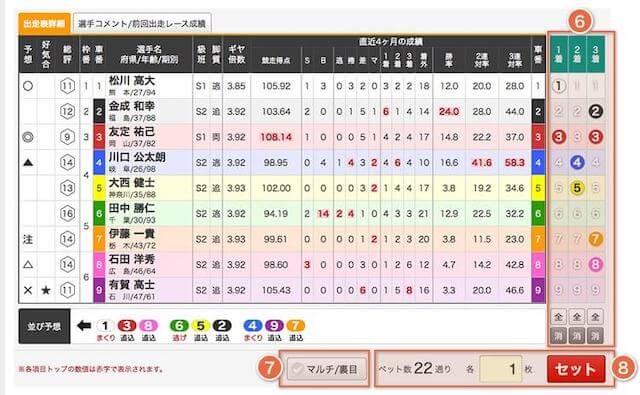The width and height of the screenshot is (640, 395).
Task: Toggle car 4 in the 2着 column
Action: 577,162
